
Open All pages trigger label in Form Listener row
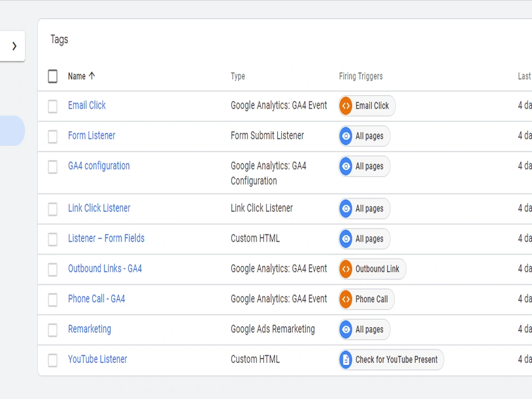(369, 136)
